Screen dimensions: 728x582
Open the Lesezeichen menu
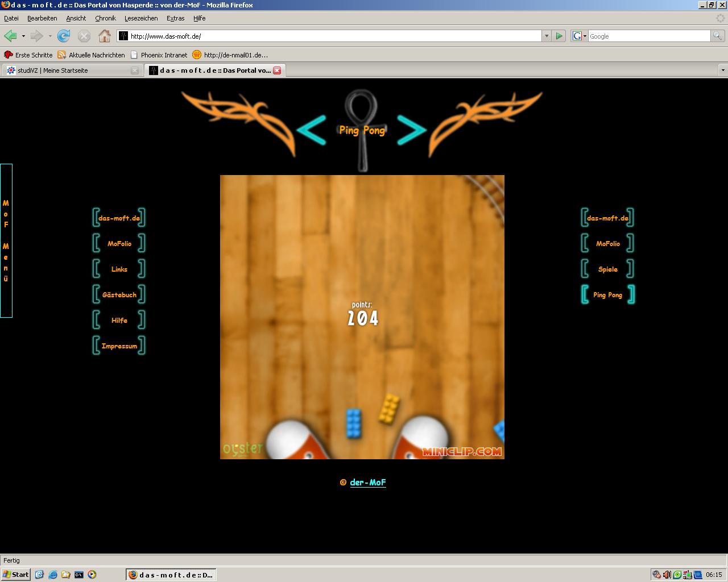point(141,18)
